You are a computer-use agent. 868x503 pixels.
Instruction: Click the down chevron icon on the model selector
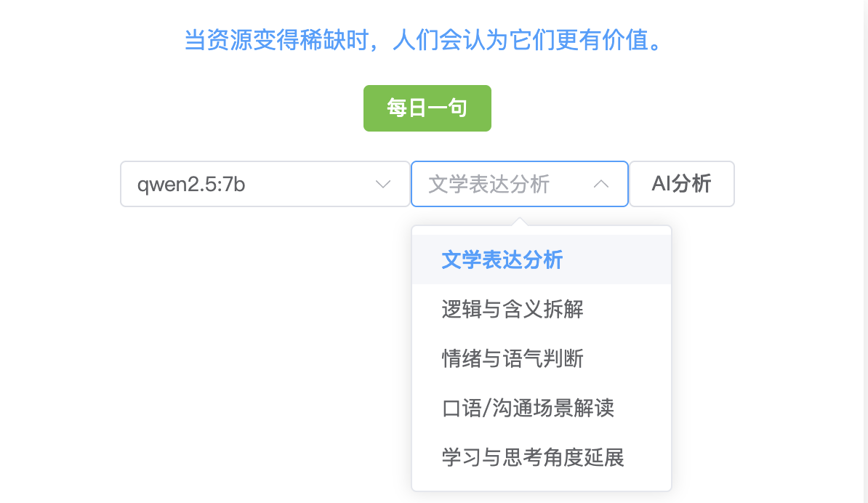pyautogui.click(x=383, y=184)
